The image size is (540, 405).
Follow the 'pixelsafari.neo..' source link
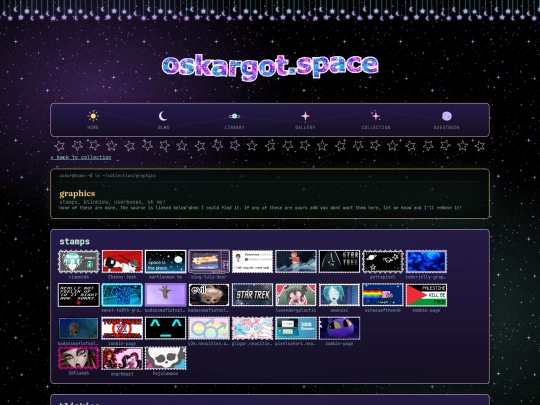[296, 343]
